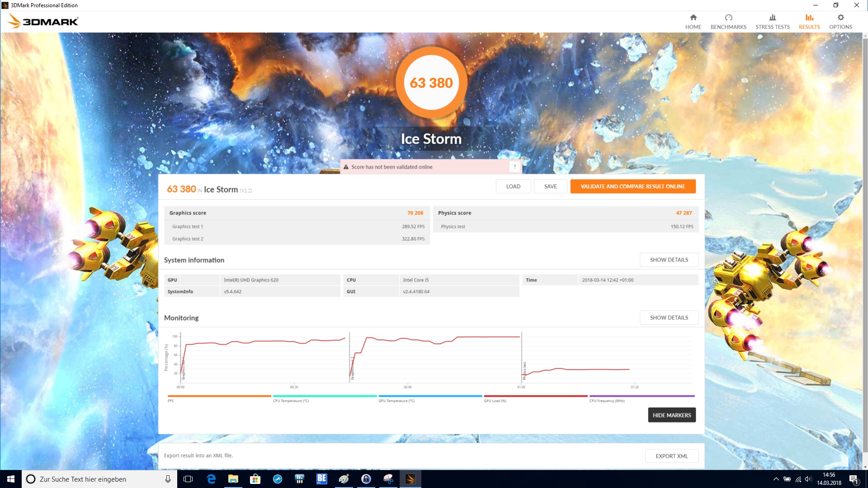Open the blue wrench app on taskbar
Viewport: 868px width, 488px height.
click(x=278, y=479)
